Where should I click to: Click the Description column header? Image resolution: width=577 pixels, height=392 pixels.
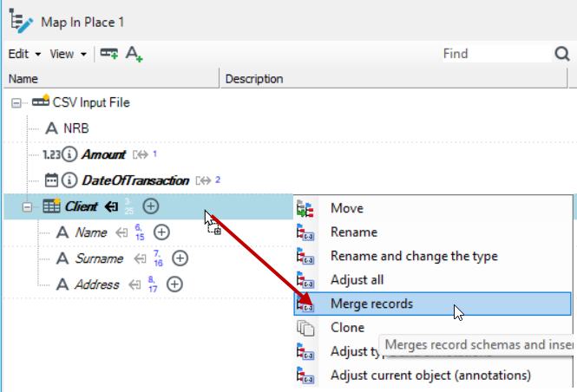pos(393,79)
